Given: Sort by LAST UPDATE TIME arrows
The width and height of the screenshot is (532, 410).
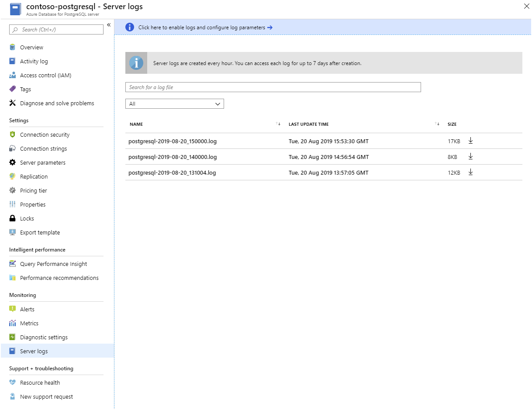Looking at the screenshot, I should pyautogui.click(x=437, y=124).
